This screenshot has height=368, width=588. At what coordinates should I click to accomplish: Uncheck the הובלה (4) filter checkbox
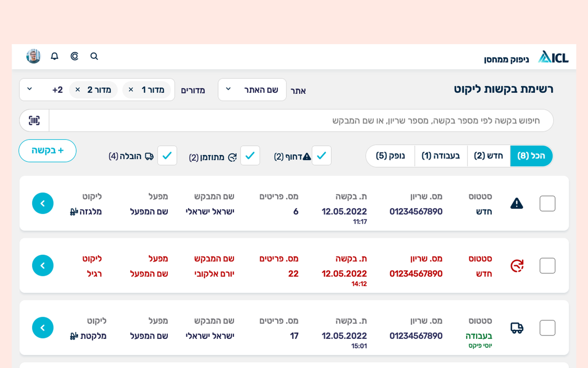(x=167, y=156)
